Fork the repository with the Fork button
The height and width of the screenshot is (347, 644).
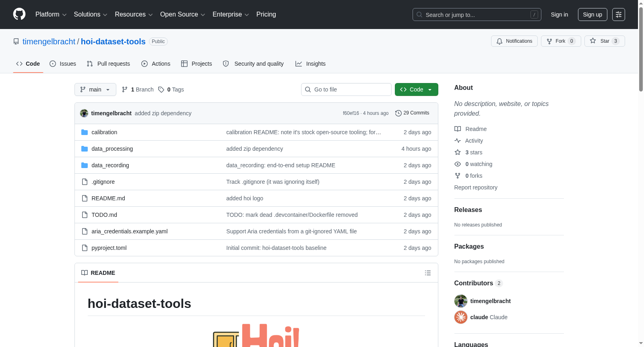click(x=561, y=41)
